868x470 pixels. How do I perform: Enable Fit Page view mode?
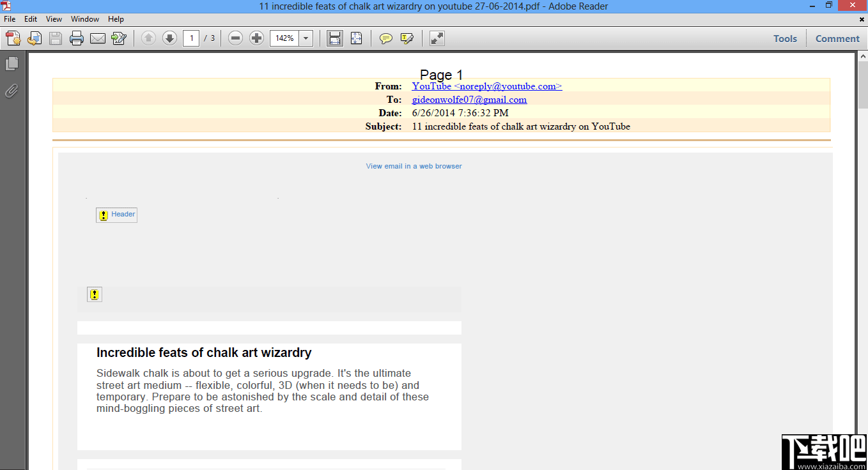[x=356, y=38]
